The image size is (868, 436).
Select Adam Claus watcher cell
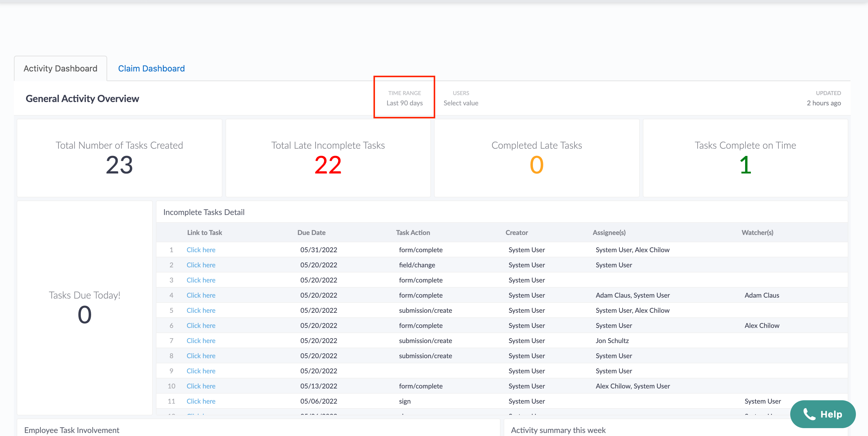(x=761, y=296)
